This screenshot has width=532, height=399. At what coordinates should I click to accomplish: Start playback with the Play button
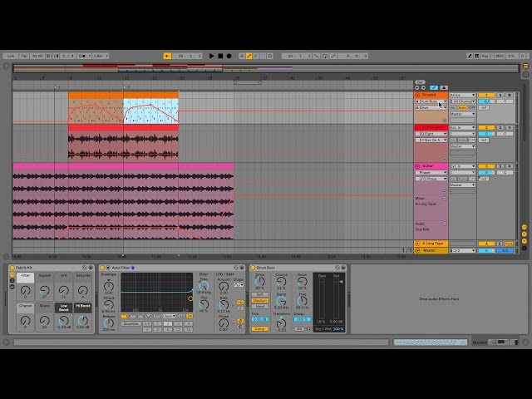tap(211, 56)
